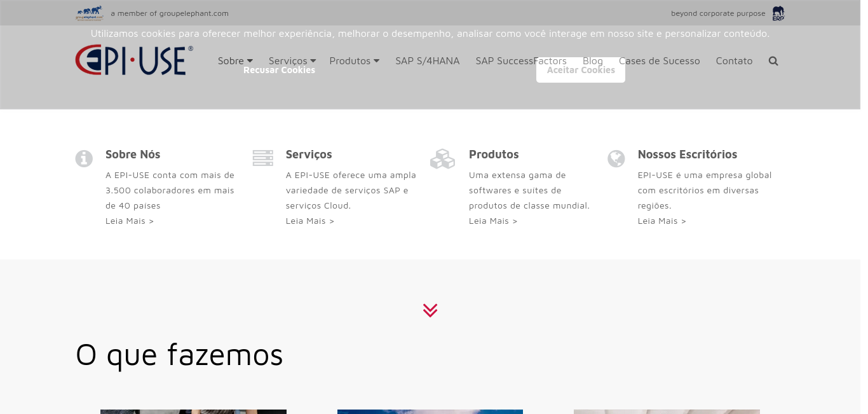Open the Contato page

(x=734, y=61)
